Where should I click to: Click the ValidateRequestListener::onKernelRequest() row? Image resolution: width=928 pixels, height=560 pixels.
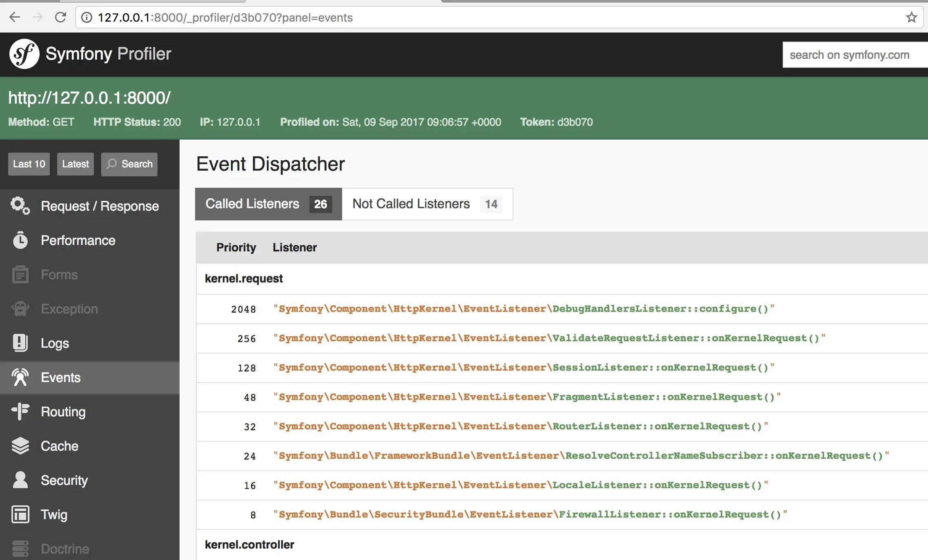(x=562, y=338)
